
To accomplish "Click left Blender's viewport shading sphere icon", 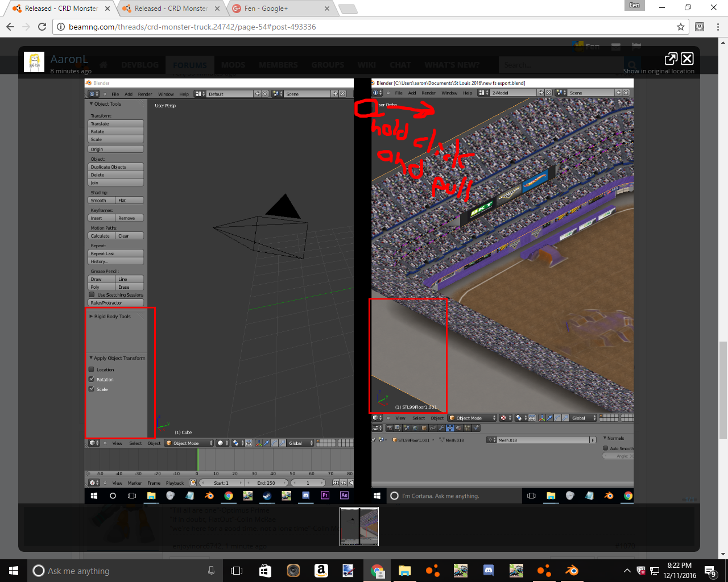I will pos(222,443).
